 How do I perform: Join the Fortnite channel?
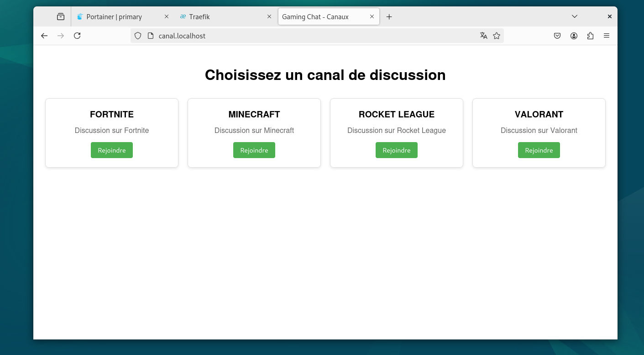tap(112, 150)
